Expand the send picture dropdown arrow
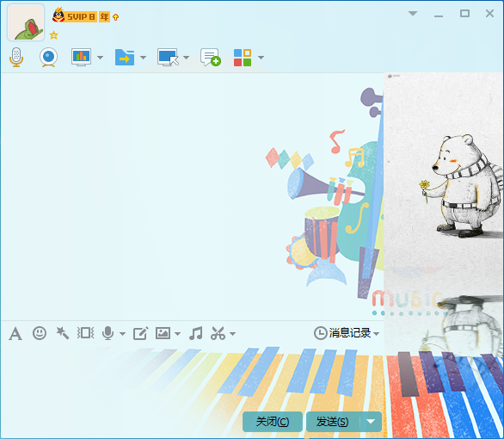This screenshot has width=504, height=439. 177,334
